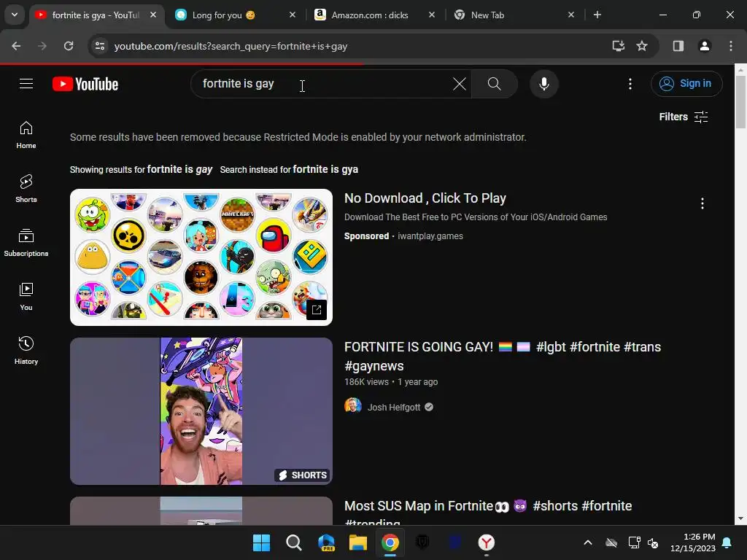Open Josh Helfgott channel avatar
Viewport: 747px width, 560px height.
click(x=353, y=405)
